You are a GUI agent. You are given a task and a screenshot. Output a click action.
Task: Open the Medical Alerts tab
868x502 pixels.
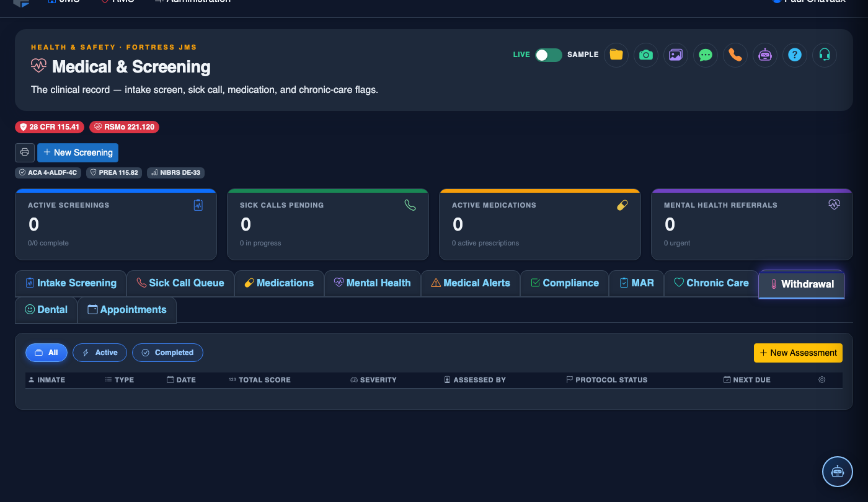(471, 283)
